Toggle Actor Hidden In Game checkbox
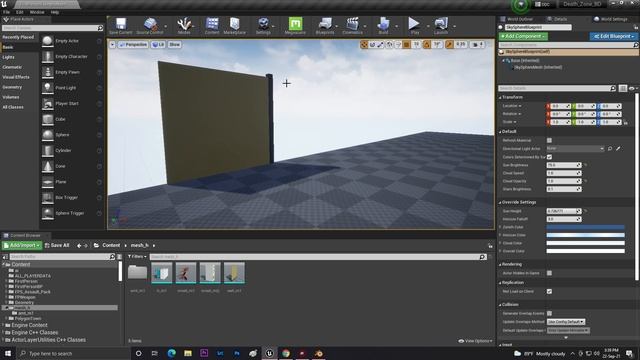640x360 pixels. (549, 273)
